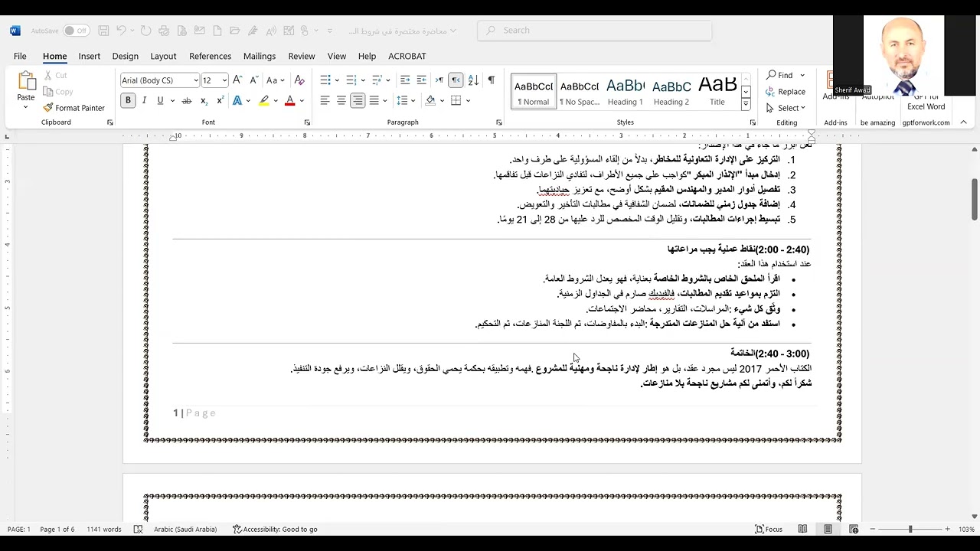The width and height of the screenshot is (980, 551).
Task: Click the vertical scrollbar thumb
Action: tap(975, 198)
